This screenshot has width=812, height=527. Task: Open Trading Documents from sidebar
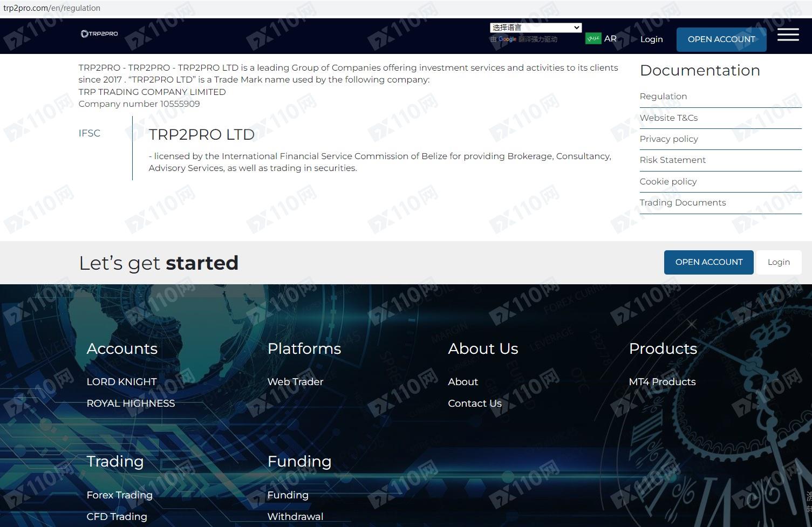(x=683, y=203)
